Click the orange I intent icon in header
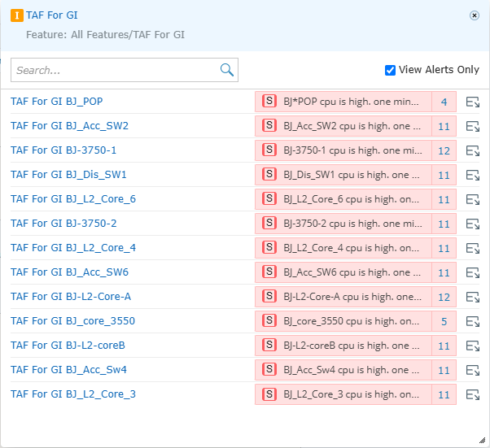490x448 pixels. point(17,15)
